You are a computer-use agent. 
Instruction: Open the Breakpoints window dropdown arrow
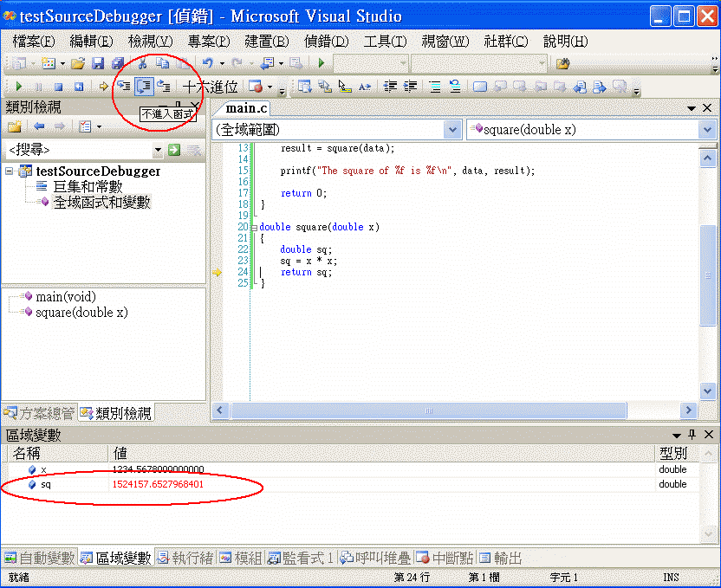tap(270, 87)
